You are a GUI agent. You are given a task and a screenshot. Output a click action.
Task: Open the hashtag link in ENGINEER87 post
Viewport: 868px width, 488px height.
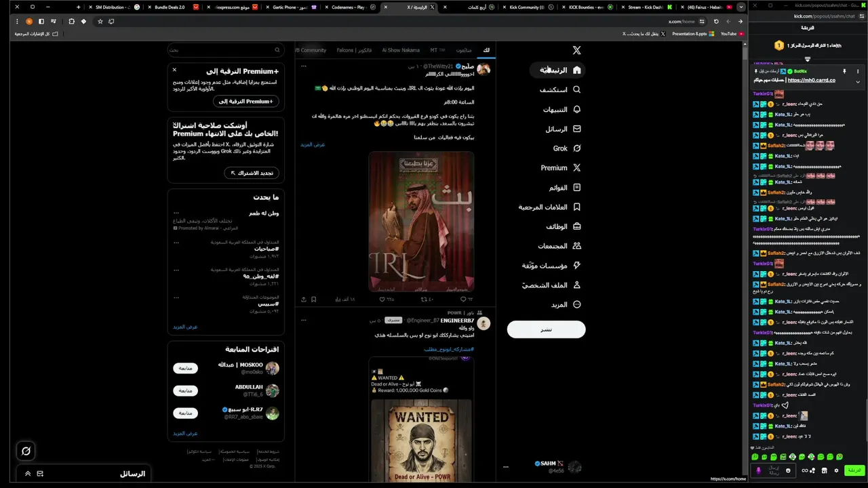click(449, 349)
